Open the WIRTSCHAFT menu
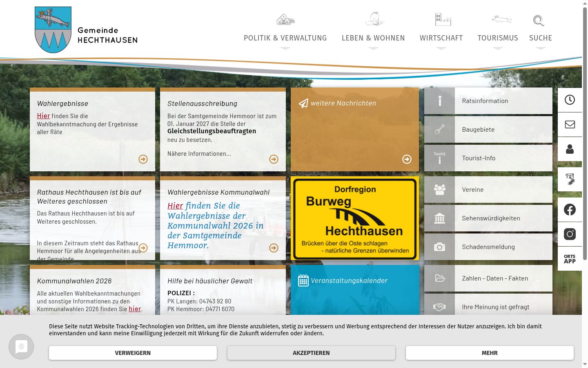This screenshot has width=588, height=368. coord(441,38)
